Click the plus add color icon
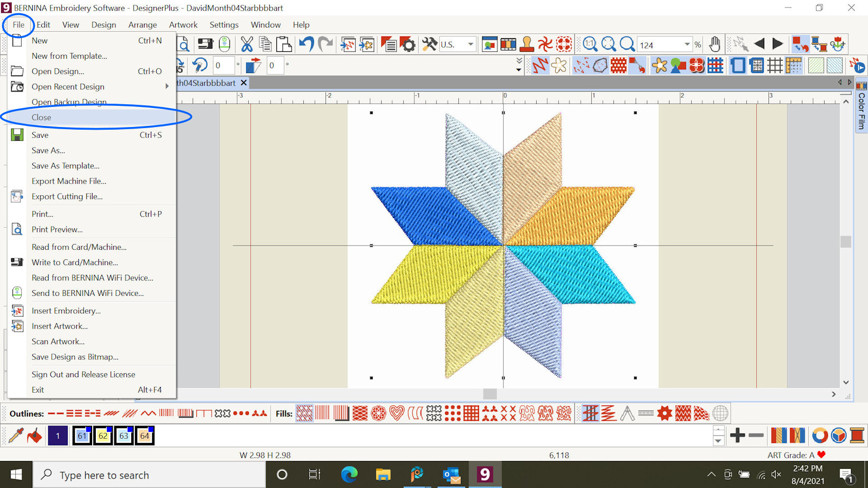Screen dimensions: 868x488 point(737,436)
